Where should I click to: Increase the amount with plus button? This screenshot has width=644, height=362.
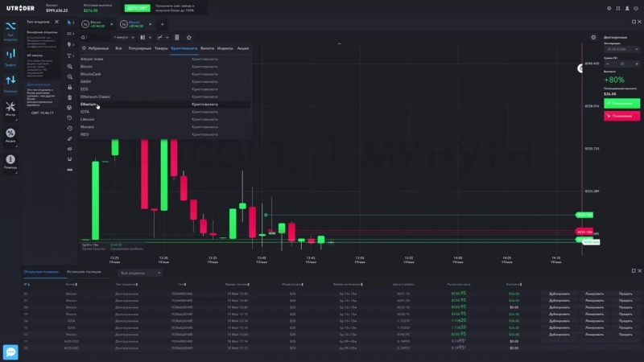tap(637, 64)
